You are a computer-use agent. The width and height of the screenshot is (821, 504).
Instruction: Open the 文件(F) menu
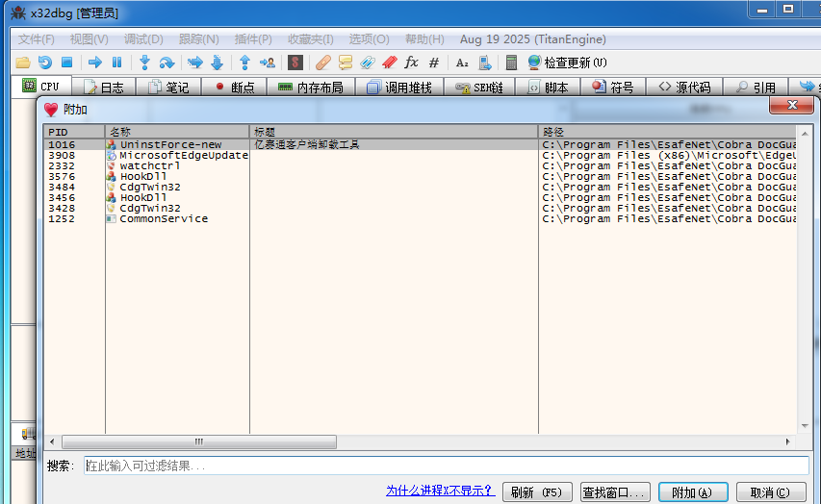click(x=37, y=39)
